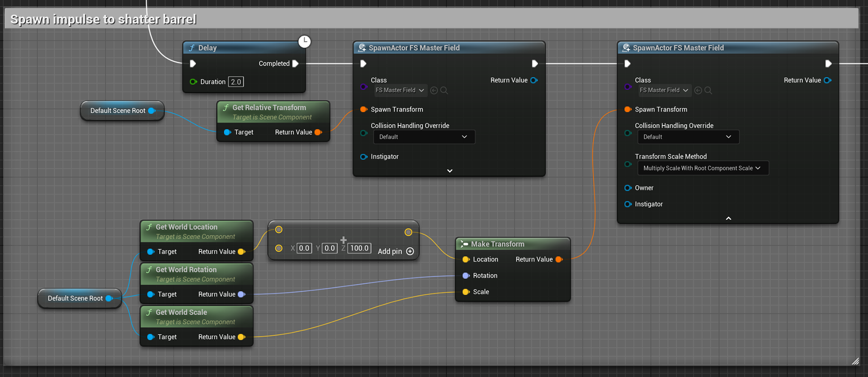Image resolution: width=868 pixels, height=377 pixels.
Task: Click Get World Location Return Value pin
Action: pyautogui.click(x=241, y=252)
